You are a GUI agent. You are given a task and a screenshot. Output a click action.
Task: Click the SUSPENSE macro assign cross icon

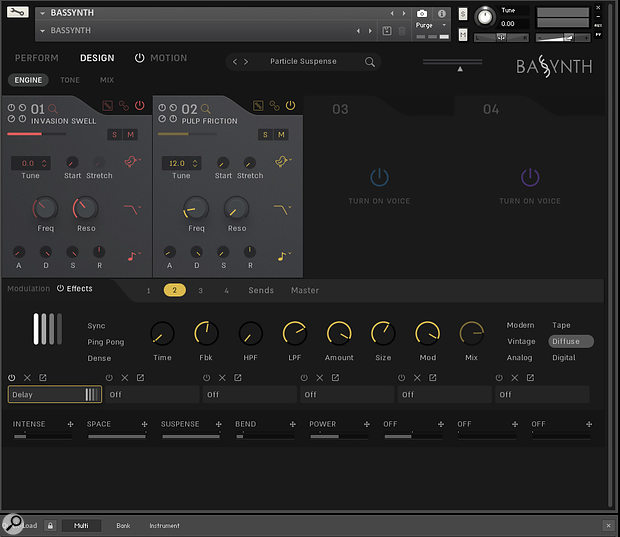[x=218, y=424]
